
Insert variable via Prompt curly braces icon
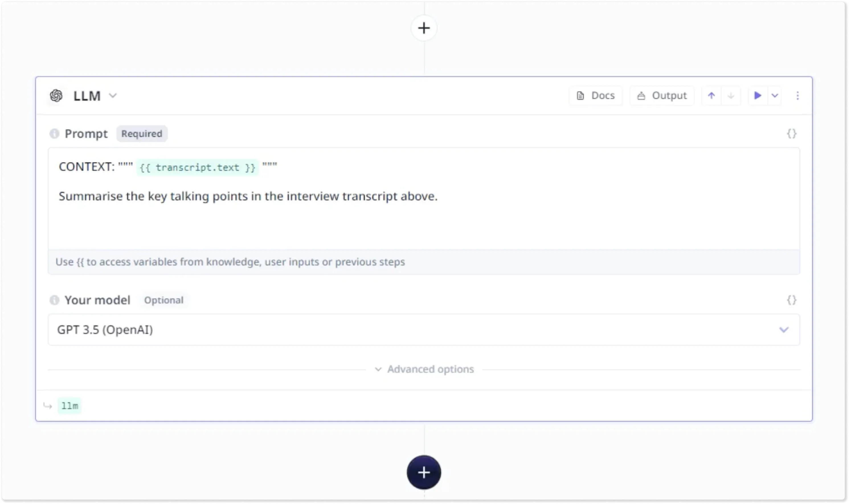(791, 133)
